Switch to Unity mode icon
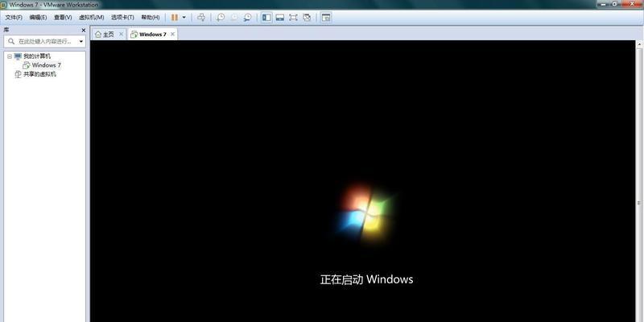Image resolution: width=644 pixels, height=322 pixels. pyautogui.click(x=307, y=18)
